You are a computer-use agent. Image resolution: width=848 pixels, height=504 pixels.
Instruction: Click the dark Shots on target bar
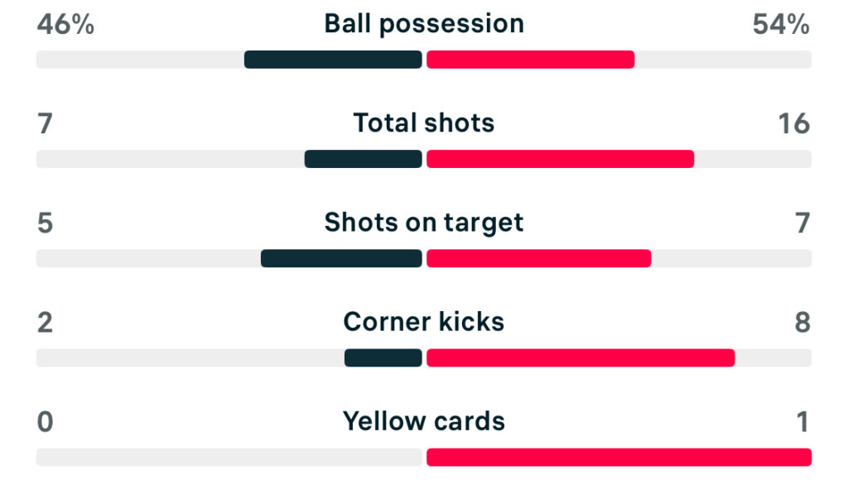pyautogui.click(x=341, y=258)
